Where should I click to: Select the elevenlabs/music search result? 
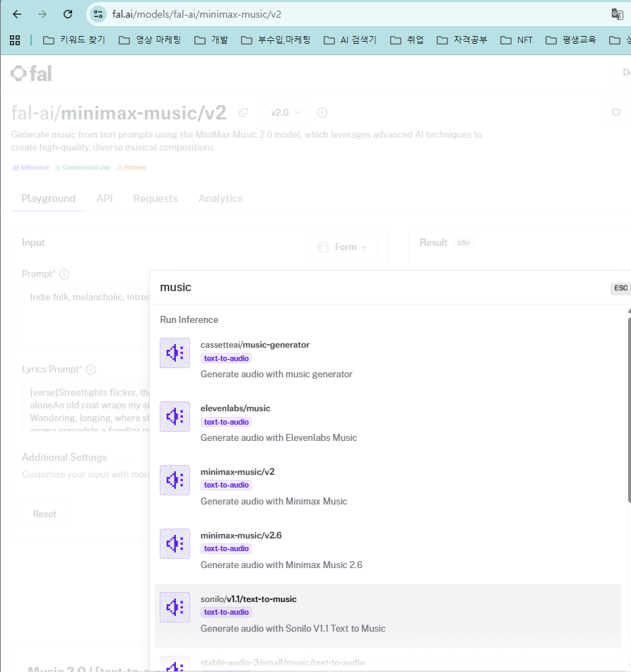387,423
